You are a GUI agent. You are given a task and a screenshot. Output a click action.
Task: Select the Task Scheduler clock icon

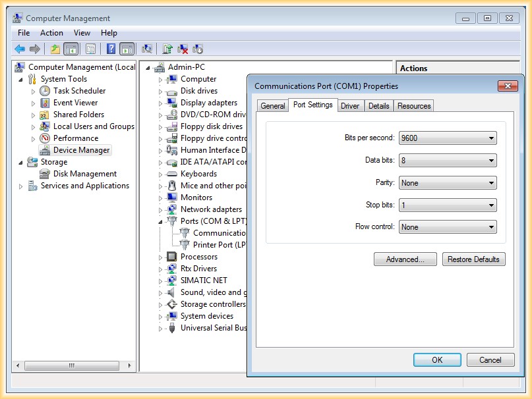[x=45, y=91]
